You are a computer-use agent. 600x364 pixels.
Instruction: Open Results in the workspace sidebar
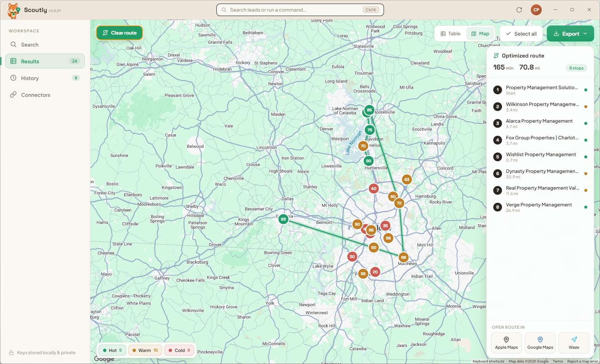pos(45,61)
